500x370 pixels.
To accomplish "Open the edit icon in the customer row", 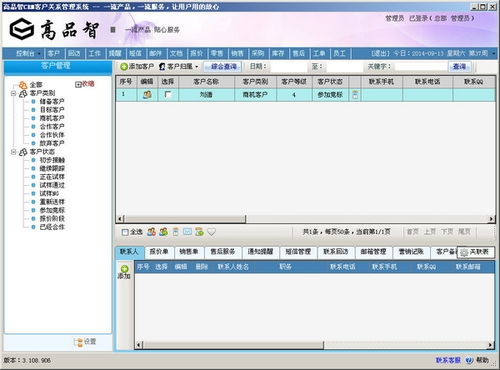I will coord(147,95).
